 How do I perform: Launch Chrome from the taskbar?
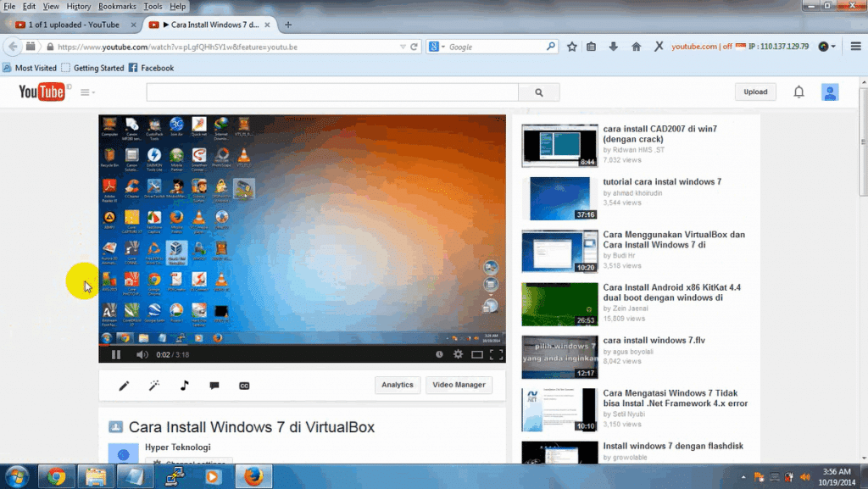point(56,476)
